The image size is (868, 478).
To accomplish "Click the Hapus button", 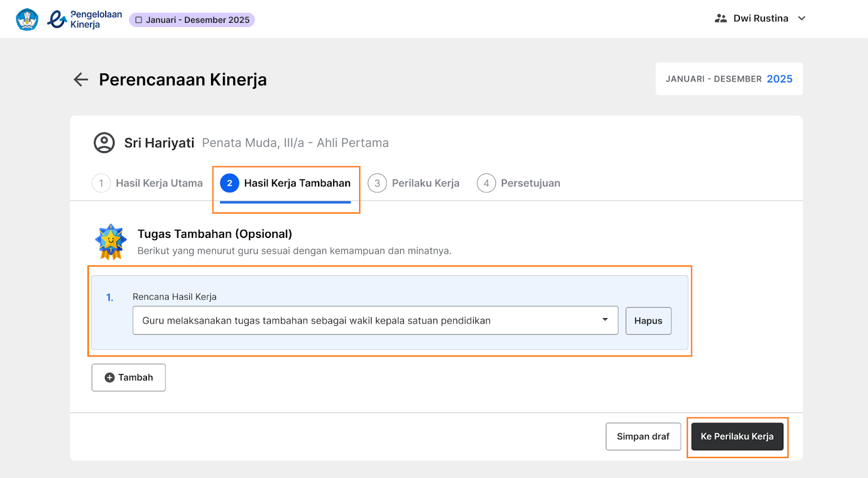I will tap(648, 321).
